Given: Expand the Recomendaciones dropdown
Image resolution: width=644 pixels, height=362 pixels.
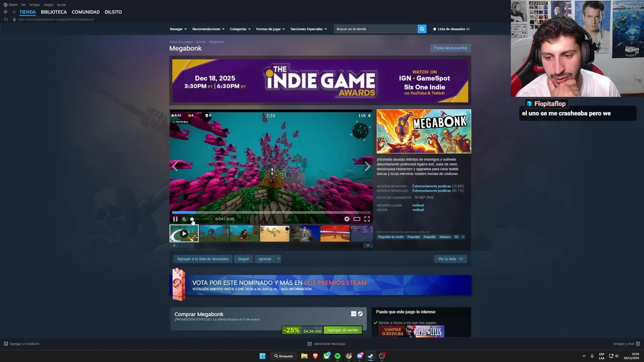Looking at the screenshot, I should pyautogui.click(x=208, y=29).
